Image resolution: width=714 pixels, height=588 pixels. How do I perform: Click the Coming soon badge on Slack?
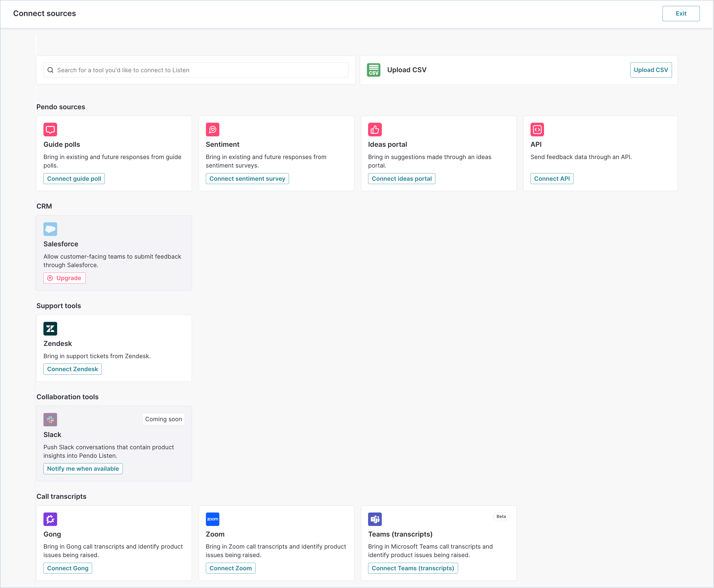tap(164, 419)
